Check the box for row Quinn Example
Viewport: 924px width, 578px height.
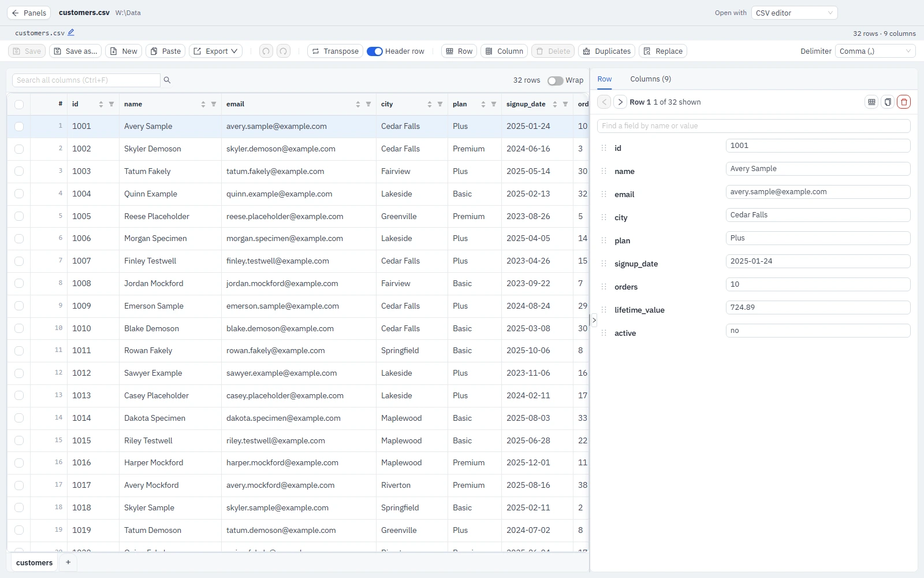(x=19, y=194)
